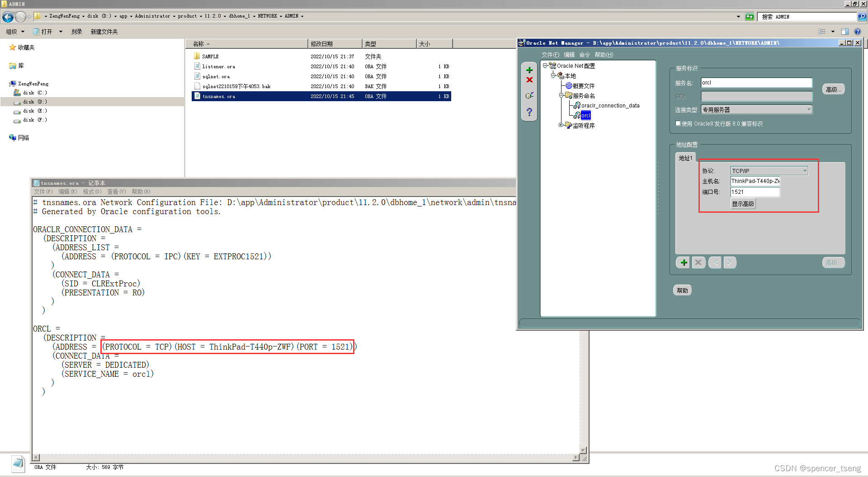This screenshot has width=868, height=477.
Task: Click the 显示高级 button
Action: (743, 204)
